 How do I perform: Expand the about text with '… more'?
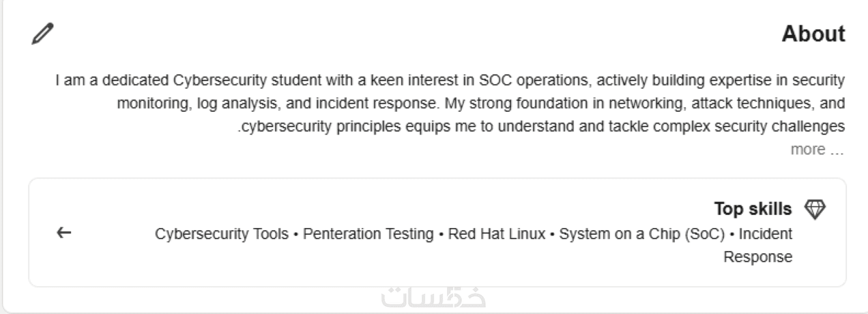tap(817, 149)
